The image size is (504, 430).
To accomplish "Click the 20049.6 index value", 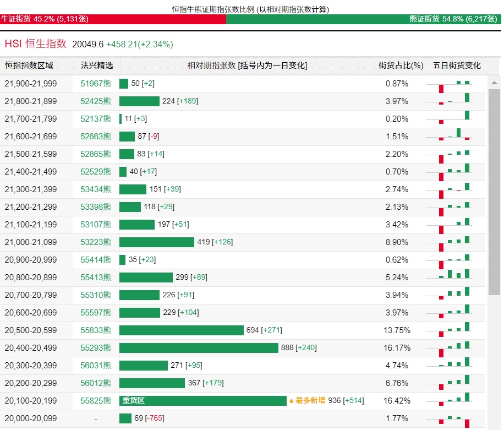I will 87,45.
